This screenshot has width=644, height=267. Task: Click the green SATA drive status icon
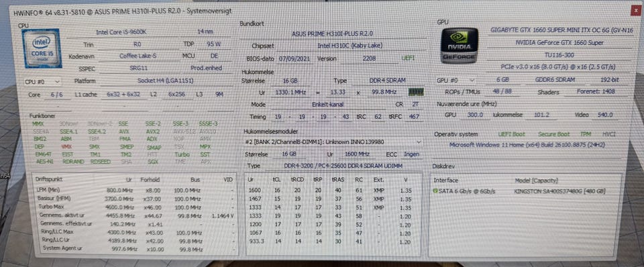point(435,191)
